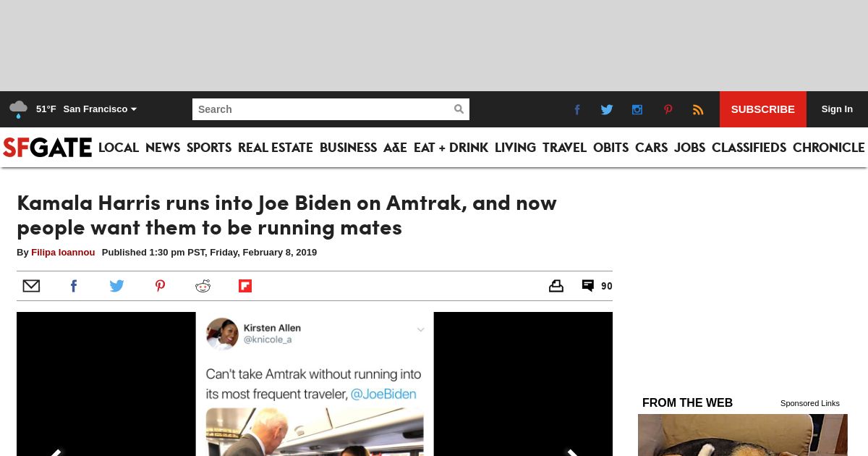
Task: Show previous slide in gallery
Action: [55, 452]
